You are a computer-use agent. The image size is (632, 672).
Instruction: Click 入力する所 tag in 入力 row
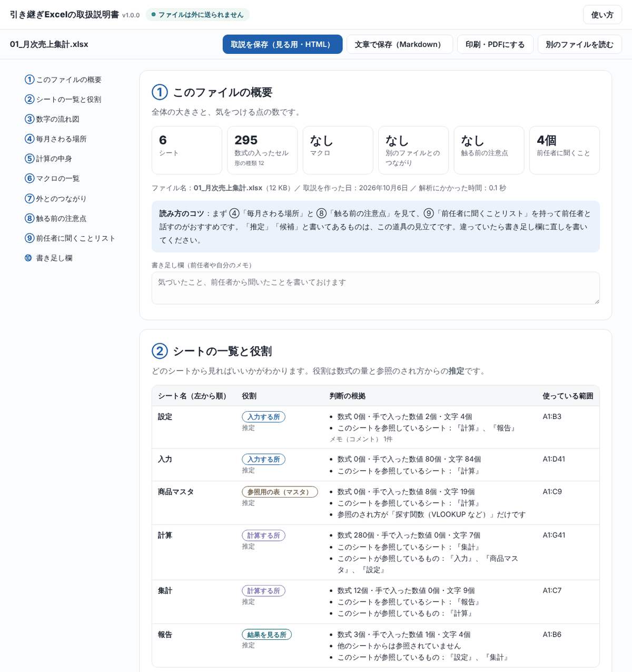click(x=263, y=460)
